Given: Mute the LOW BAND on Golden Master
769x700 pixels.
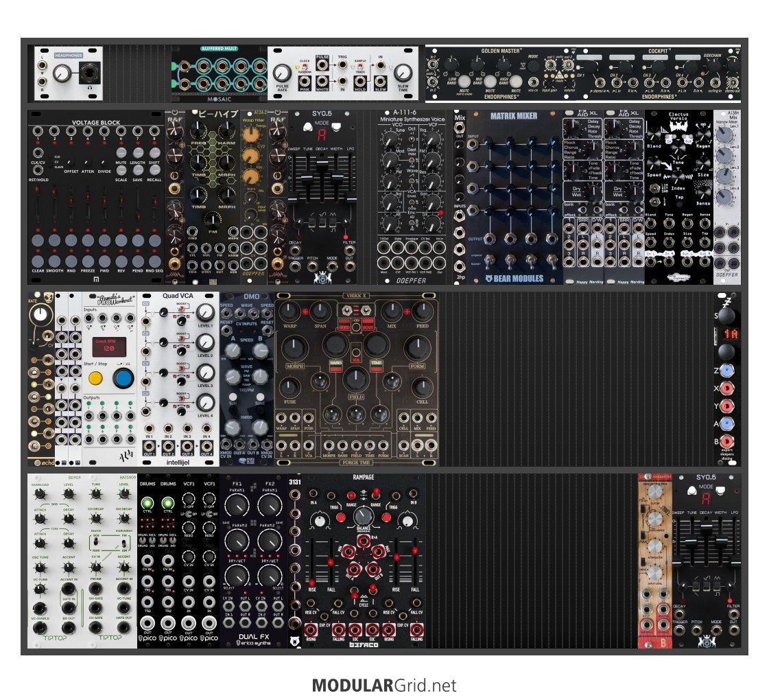Looking at the screenshot, I should [464, 81].
